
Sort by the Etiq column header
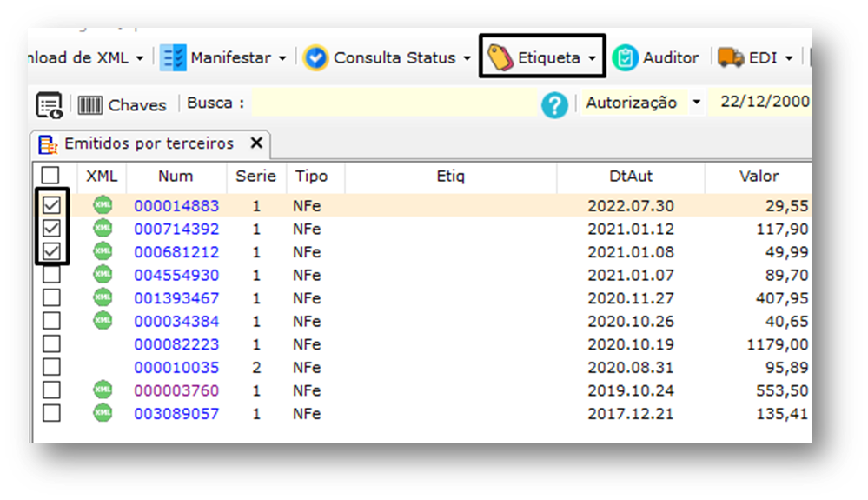pos(451,176)
